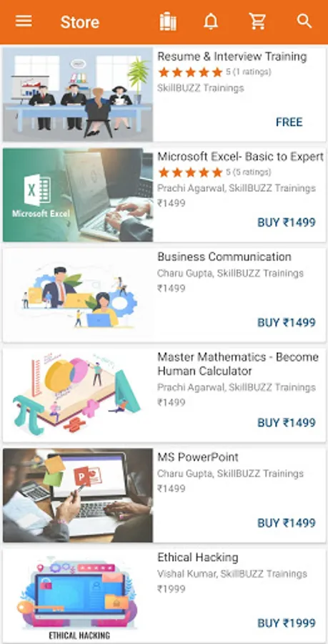Buy Ethical Hacking for ₹1999
Viewport: 328px width, 644px height.
(287, 623)
